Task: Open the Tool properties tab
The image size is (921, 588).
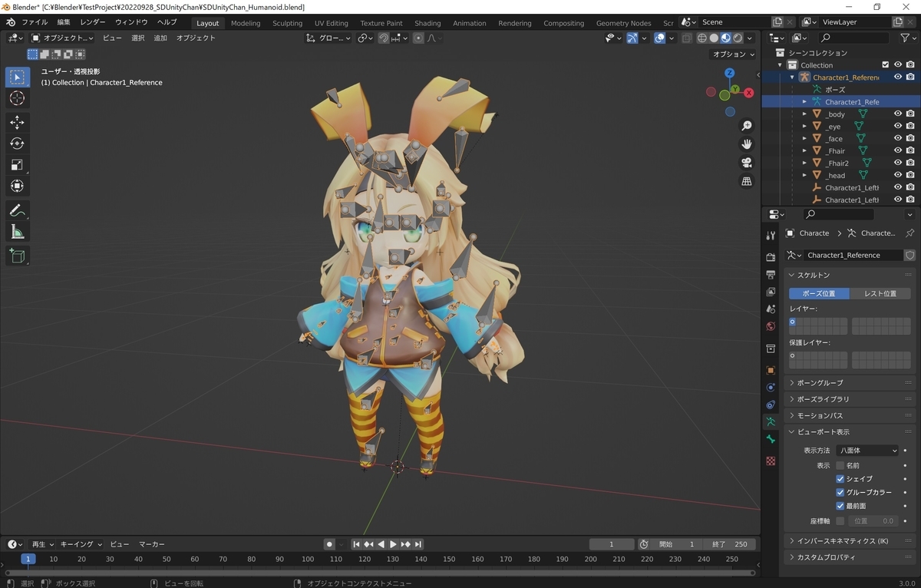Action: point(771,236)
